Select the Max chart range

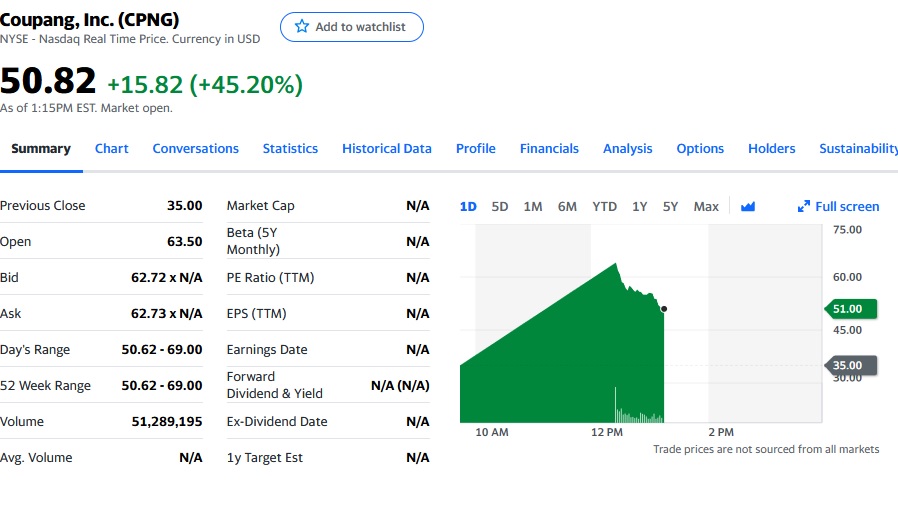pos(706,207)
